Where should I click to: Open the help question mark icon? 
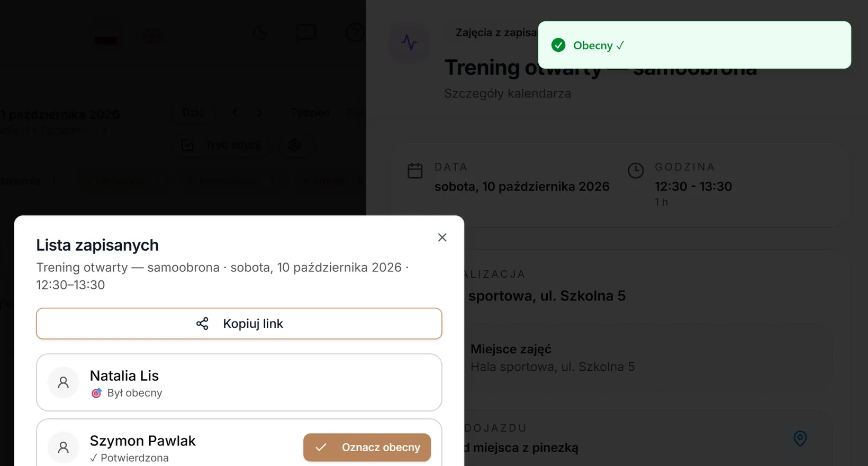(355, 33)
